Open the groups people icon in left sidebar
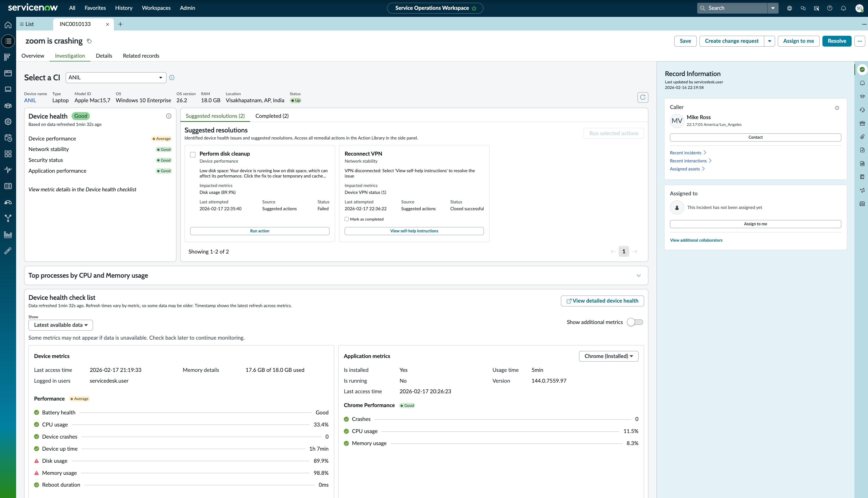The height and width of the screenshot is (498, 868). 8,106
